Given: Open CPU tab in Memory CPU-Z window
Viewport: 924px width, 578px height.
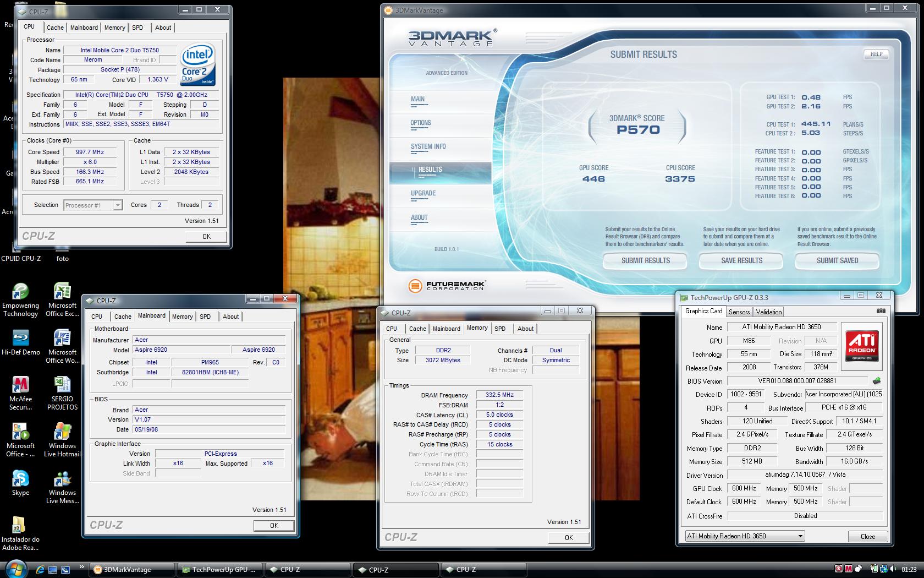Looking at the screenshot, I should click(x=392, y=329).
